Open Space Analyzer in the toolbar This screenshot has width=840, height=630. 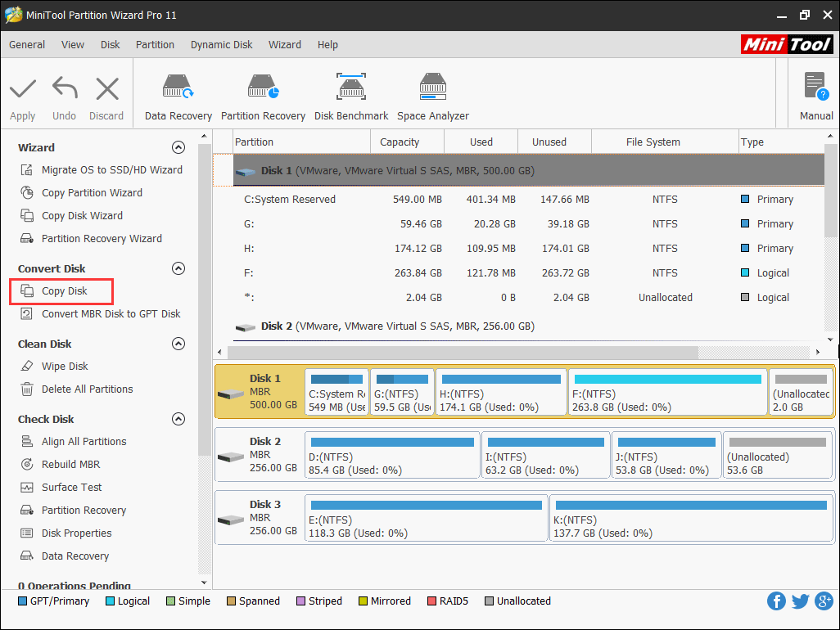433,97
